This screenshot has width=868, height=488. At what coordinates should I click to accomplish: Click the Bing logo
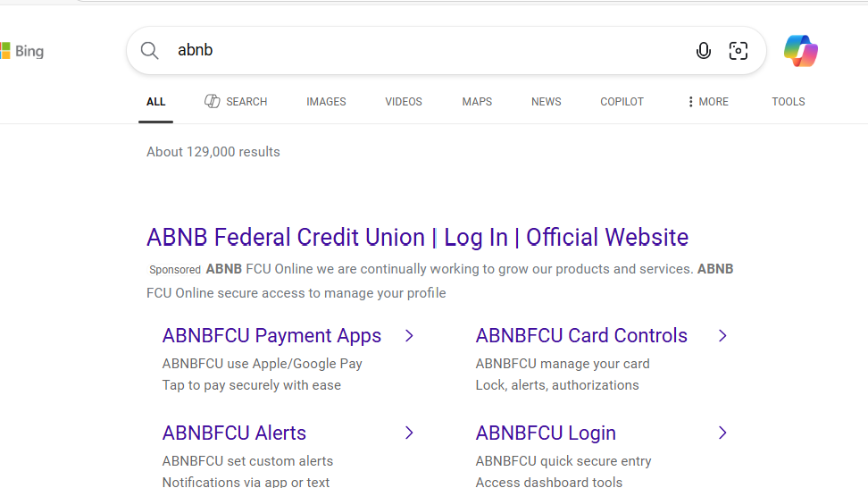[x=22, y=51]
